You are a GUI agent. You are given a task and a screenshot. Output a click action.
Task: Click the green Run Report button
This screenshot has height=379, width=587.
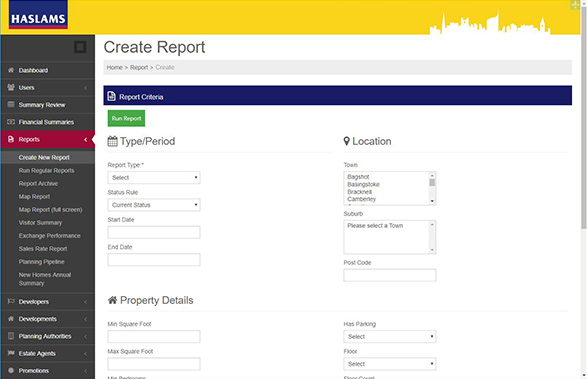click(x=126, y=118)
